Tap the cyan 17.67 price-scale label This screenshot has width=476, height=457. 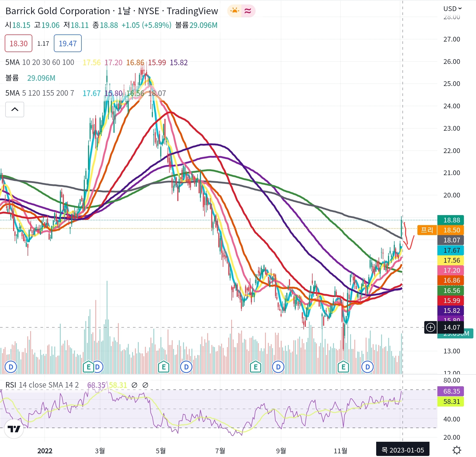click(451, 250)
